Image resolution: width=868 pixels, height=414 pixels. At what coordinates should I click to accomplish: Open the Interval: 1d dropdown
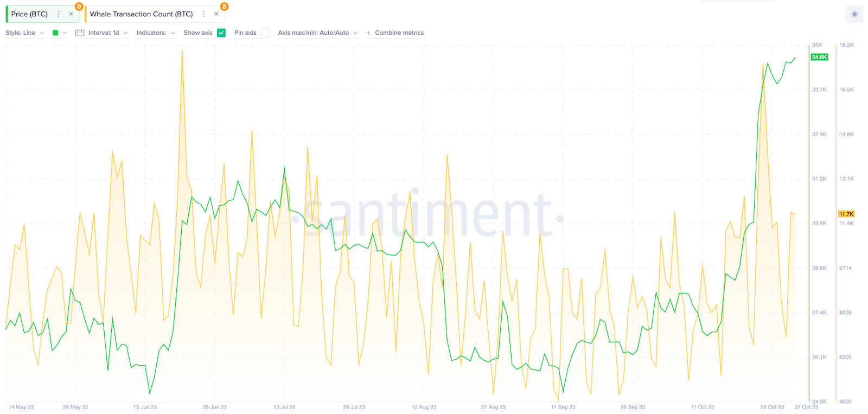click(108, 33)
